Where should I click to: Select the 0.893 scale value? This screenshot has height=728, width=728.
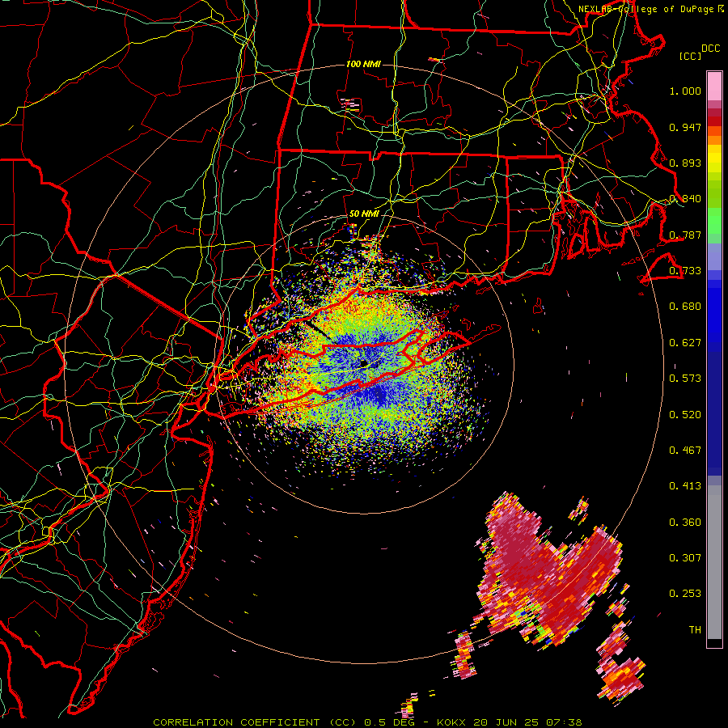point(685,163)
